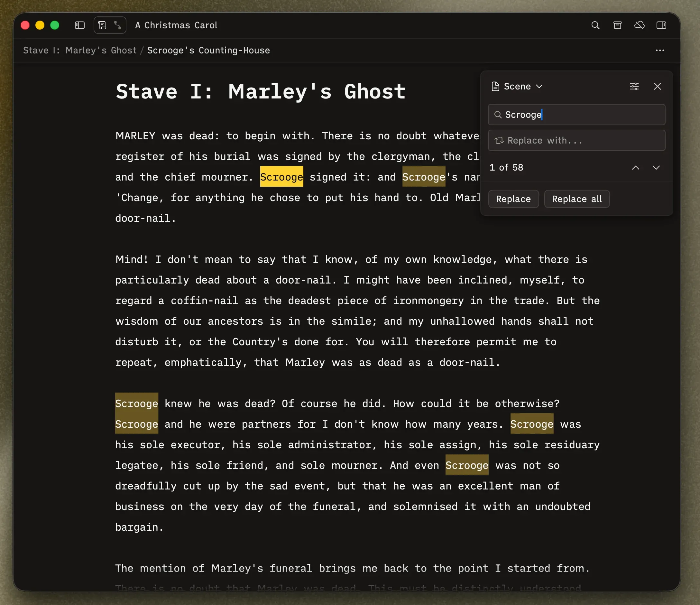Click the A Christmas Carol window title

(x=176, y=25)
